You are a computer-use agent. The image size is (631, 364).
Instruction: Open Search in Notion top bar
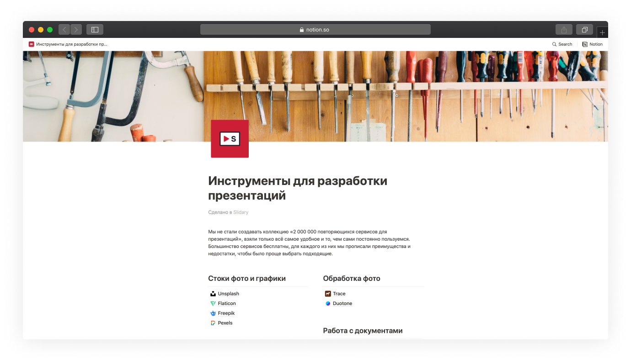(x=562, y=44)
